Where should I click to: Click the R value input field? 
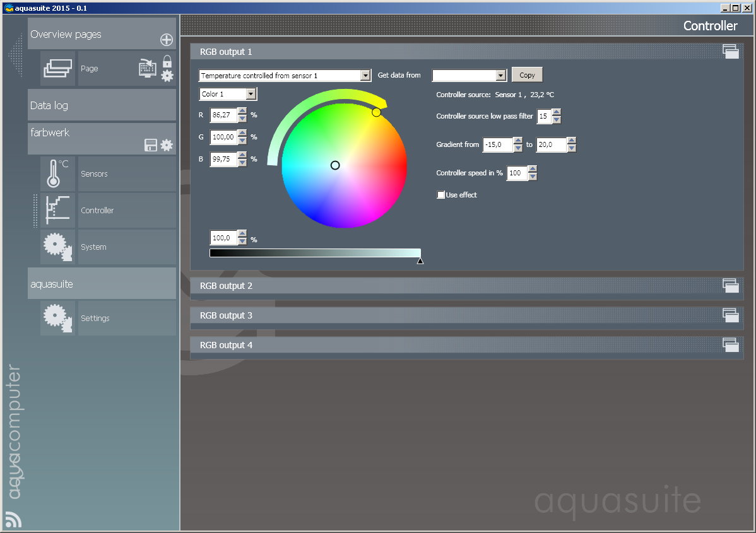224,115
